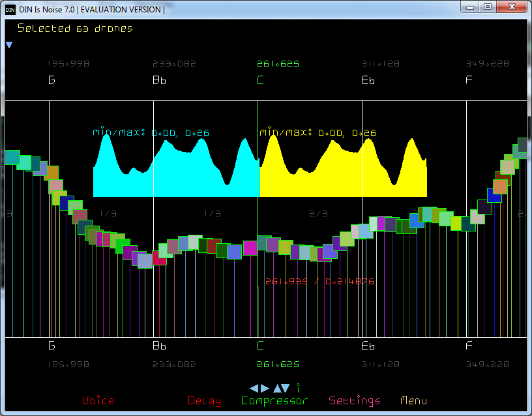
Task: Expand the blue triangle at top left
Action: click(x=9, y=45)
